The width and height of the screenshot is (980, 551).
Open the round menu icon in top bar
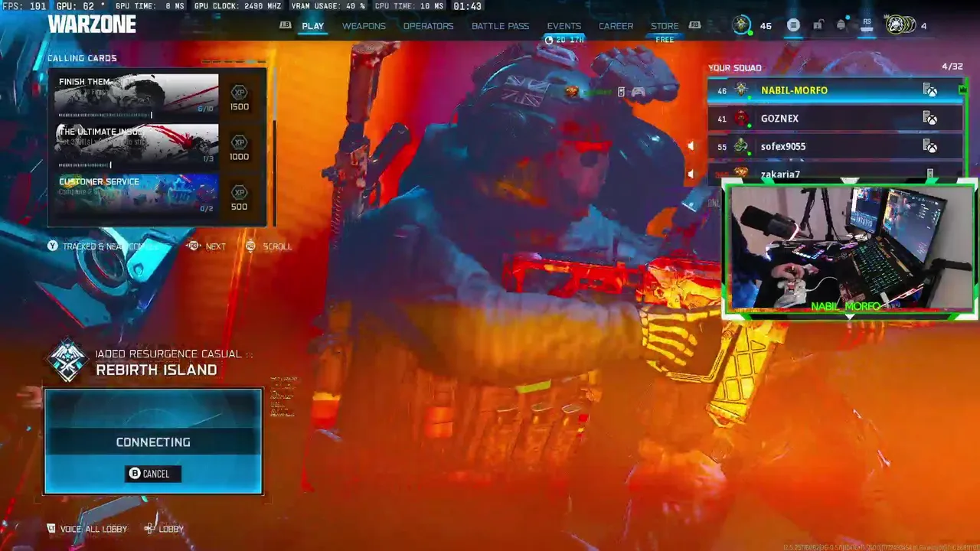tap(793, 25)
